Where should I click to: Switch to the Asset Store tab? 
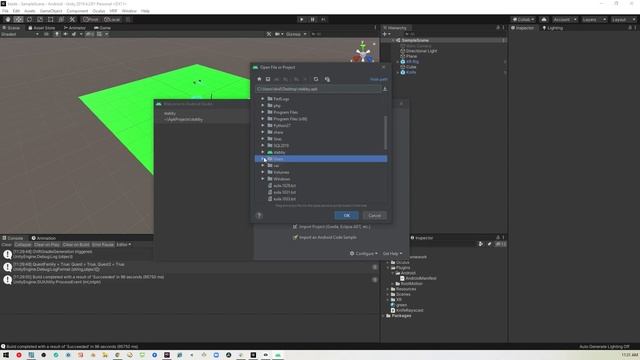pos(42,28)
